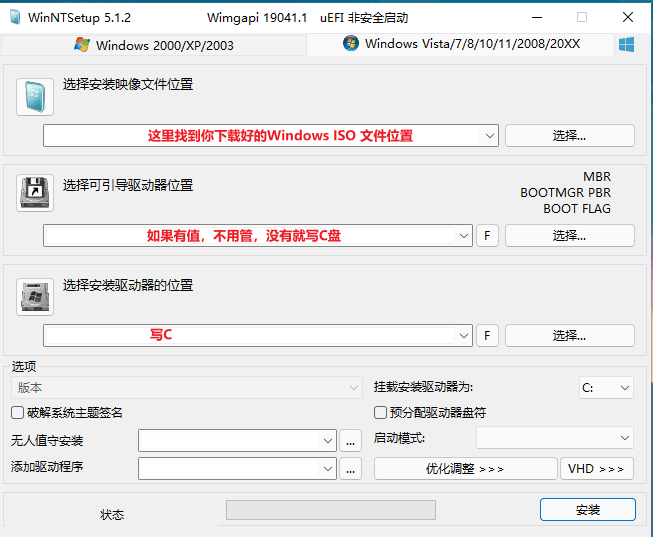Click the blue Windows logo icon

click(x=626, y=45)
